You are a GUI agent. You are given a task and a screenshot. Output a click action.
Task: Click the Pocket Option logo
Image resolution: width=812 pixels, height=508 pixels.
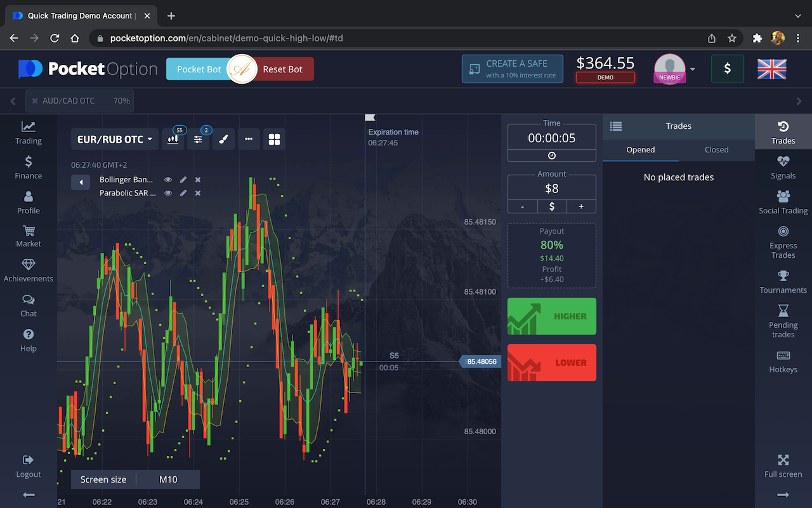tap(88, 69)
